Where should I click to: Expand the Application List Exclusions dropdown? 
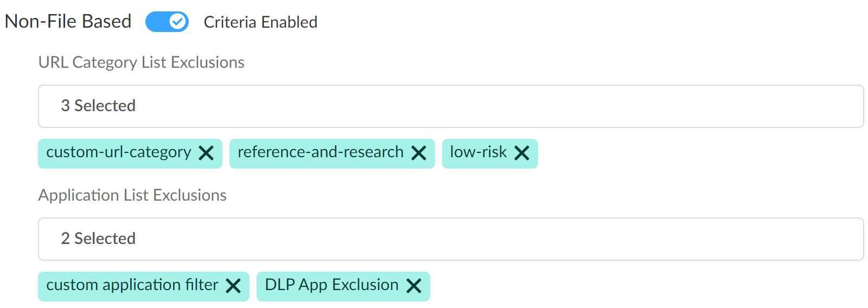[x=450, y=239]
